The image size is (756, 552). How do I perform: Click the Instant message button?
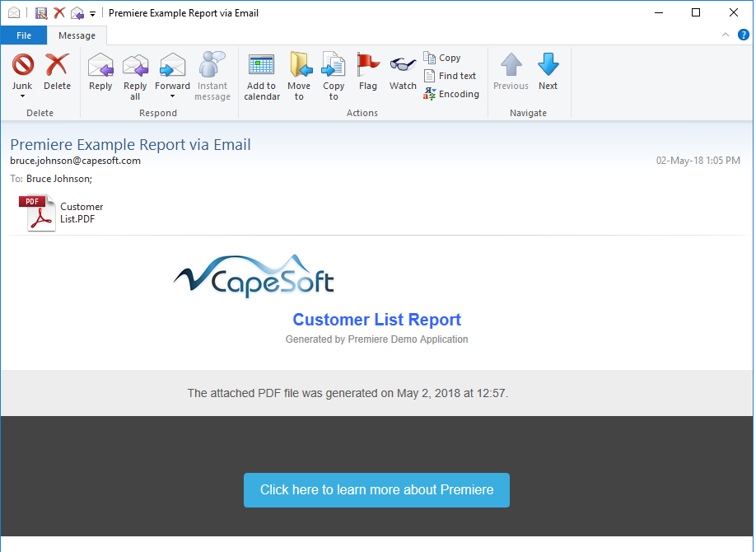point(212,77)
